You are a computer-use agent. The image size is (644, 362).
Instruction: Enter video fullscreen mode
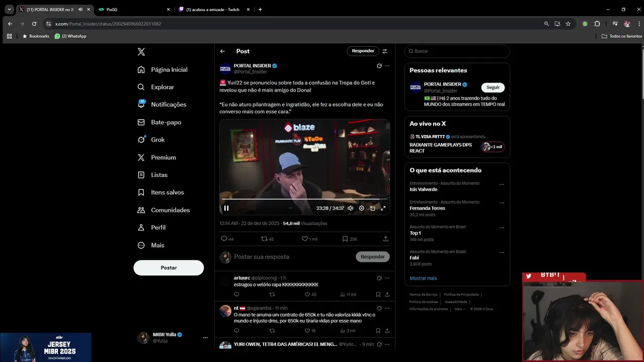point(383,208)
